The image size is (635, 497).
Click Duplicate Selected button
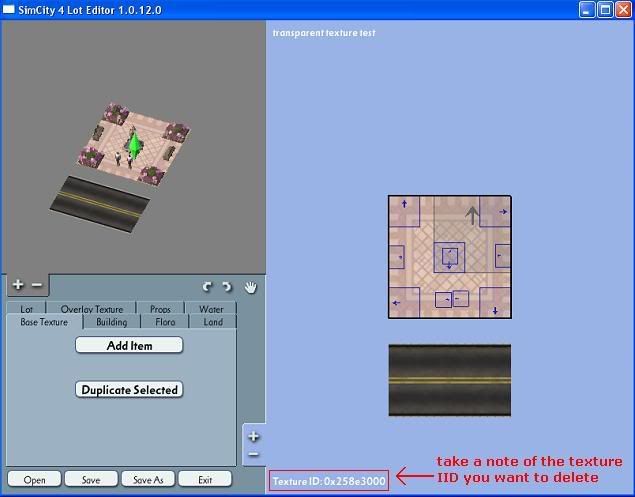tap(129, 390)
